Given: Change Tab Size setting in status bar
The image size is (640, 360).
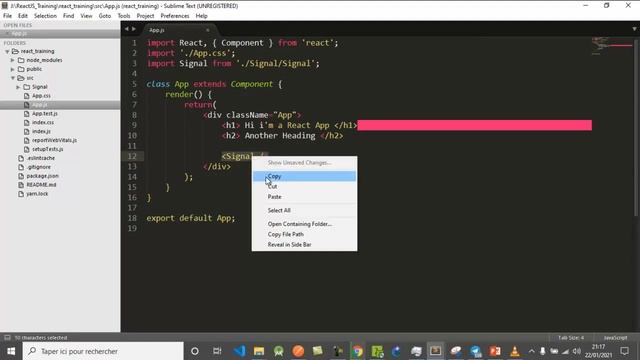Looking at the screenshot, I should click(571, 338).
